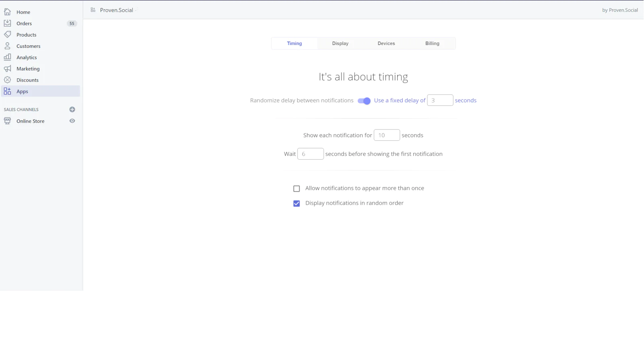
Task: Click the Online Store shop icon
Action: 7,121
